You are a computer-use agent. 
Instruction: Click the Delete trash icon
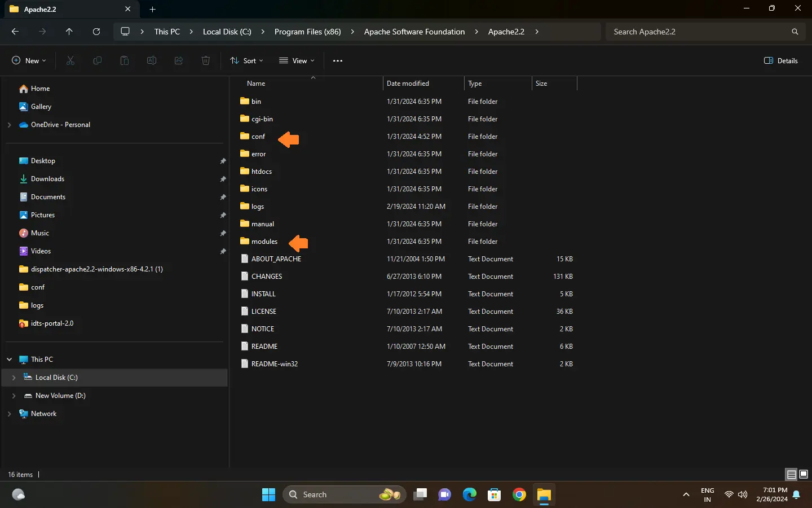pos(206,60)
